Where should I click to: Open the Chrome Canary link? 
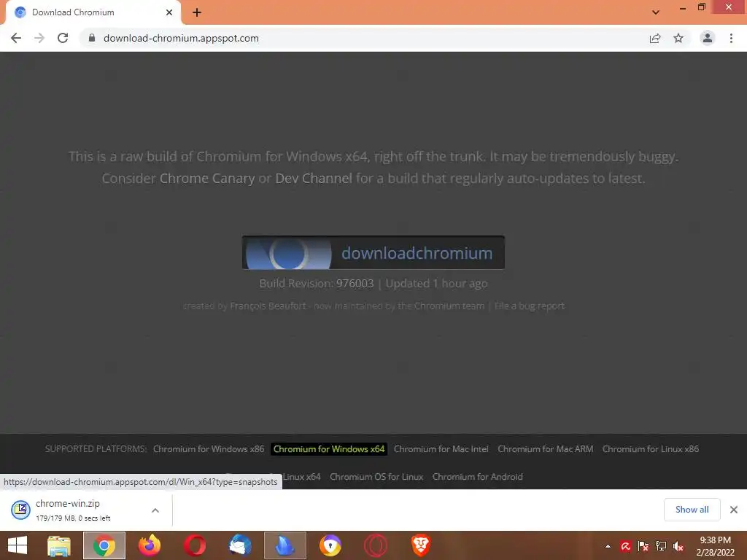[x=207, y=178]
